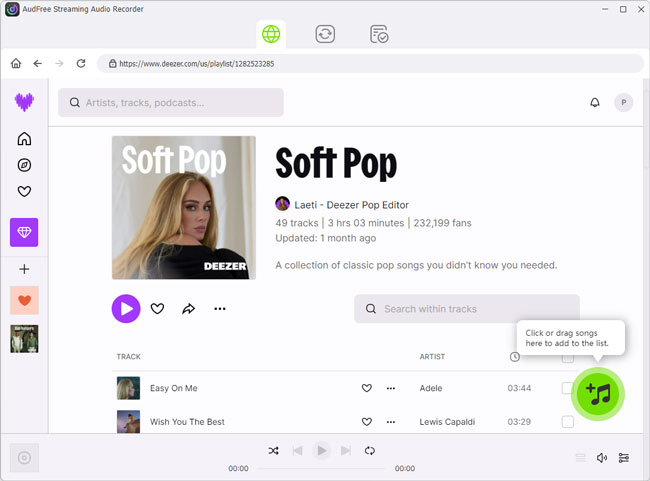Toggle the select-all tracks checkbox
The height and width of the screenshot is (481, 650).
coord(568,358)
